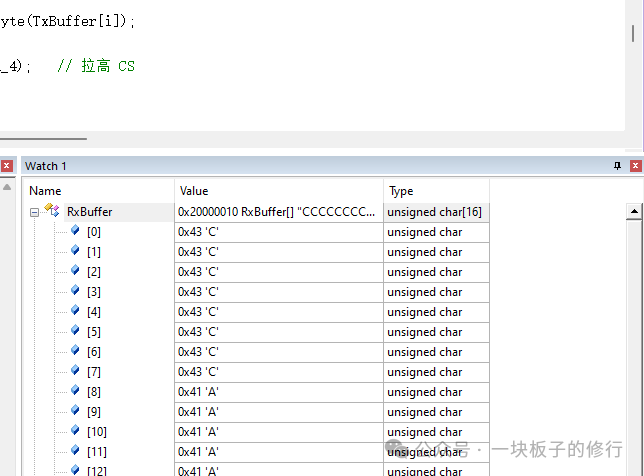This screenshot has height=476, width=644.
Task: Select the blue icon of element [0]
Action: (75, 230)
